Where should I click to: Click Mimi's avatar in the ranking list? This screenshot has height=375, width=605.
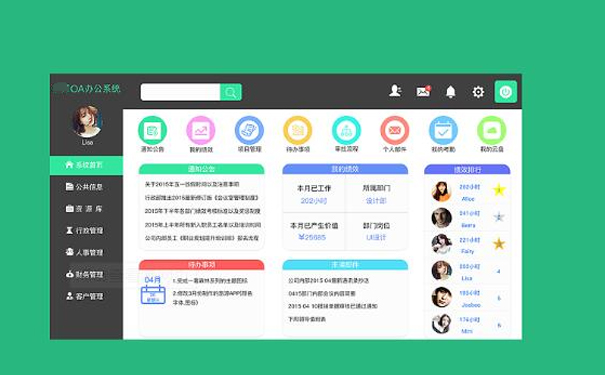[441, 324]
